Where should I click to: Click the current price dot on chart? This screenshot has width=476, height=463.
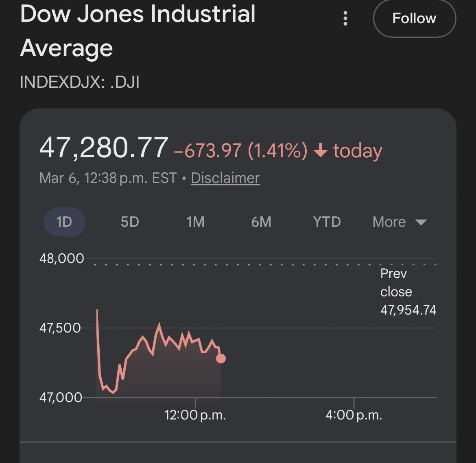[221, 359]
